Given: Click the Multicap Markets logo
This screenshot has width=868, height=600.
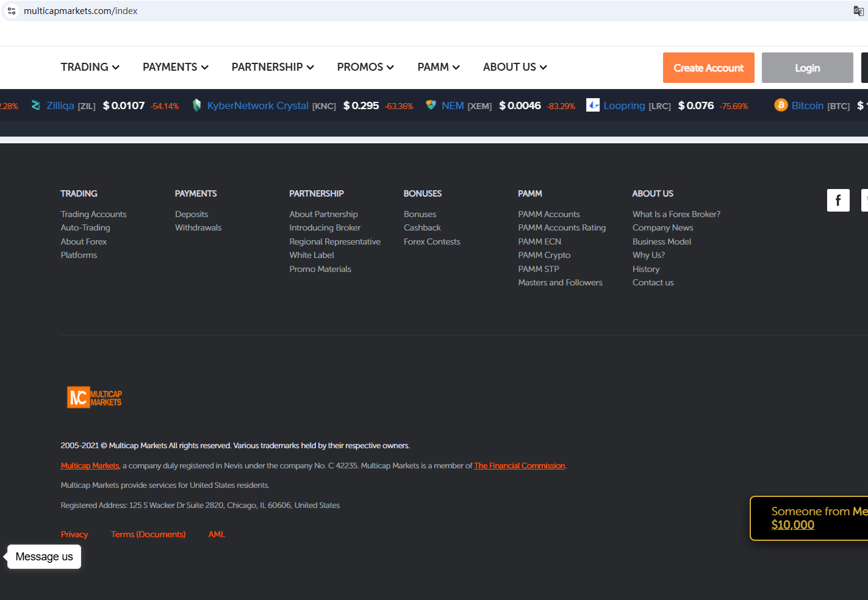Looking at the screenshot, I should 95,398.
